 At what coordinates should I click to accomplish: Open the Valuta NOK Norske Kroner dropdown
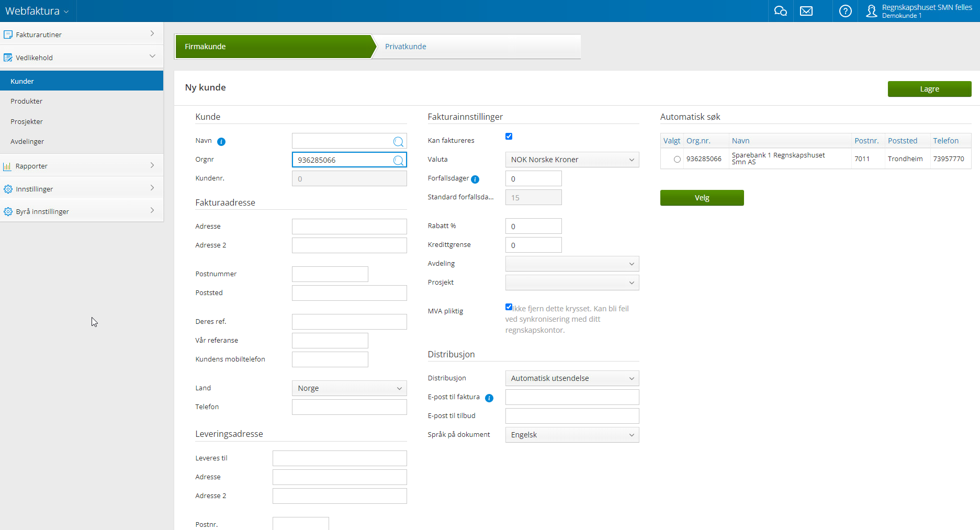[572, 160]
